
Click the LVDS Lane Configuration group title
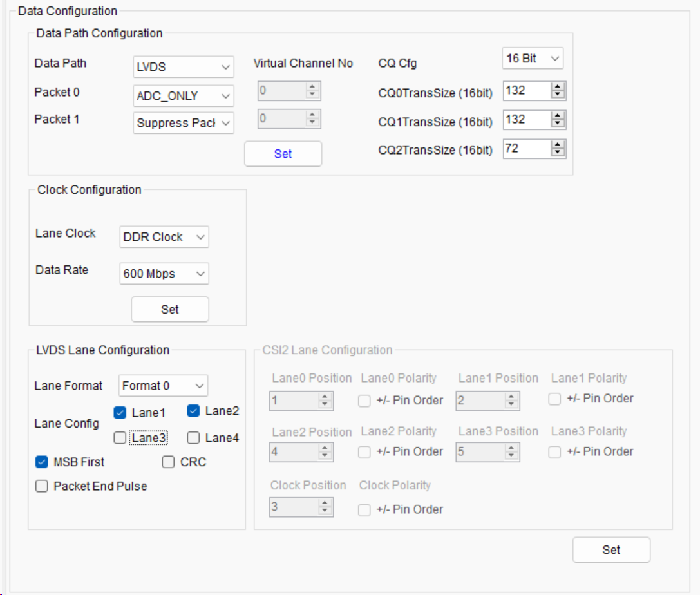tap(102, 350)
